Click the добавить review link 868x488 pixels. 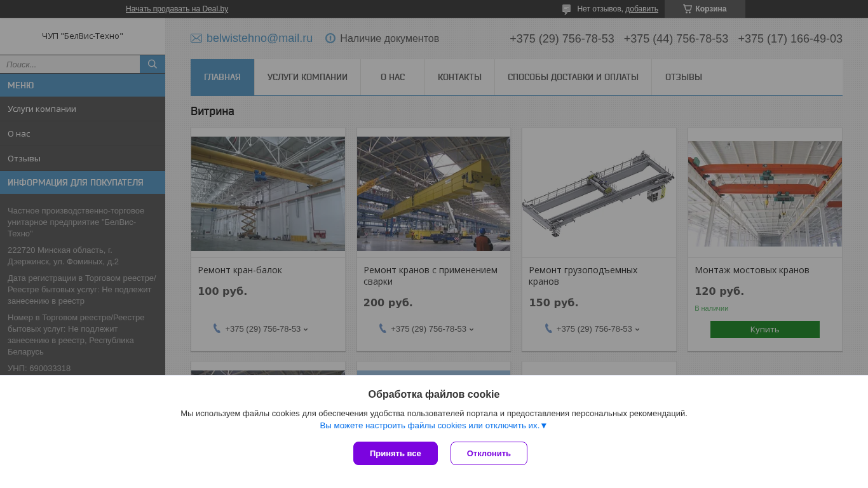[x=642, y=9]
